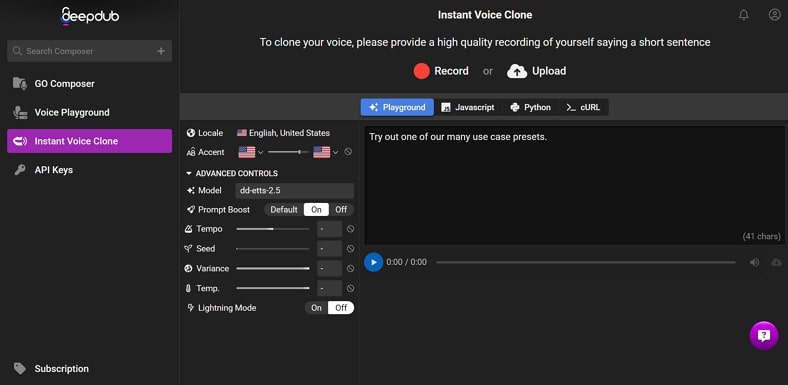
Task: Collapse the ADVANCED CONTROLS section
Action: pos(231,173)
